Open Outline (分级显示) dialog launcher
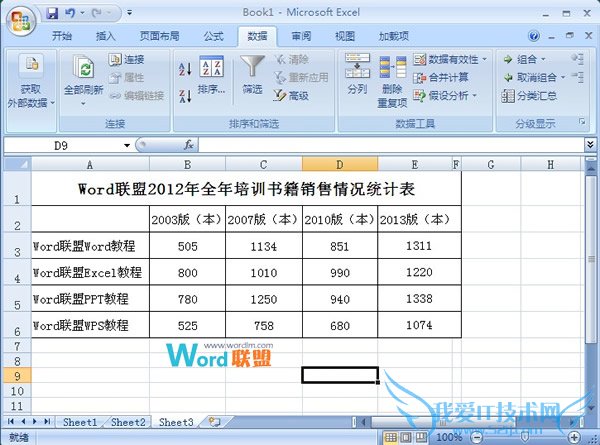 [x=582, y=122]
